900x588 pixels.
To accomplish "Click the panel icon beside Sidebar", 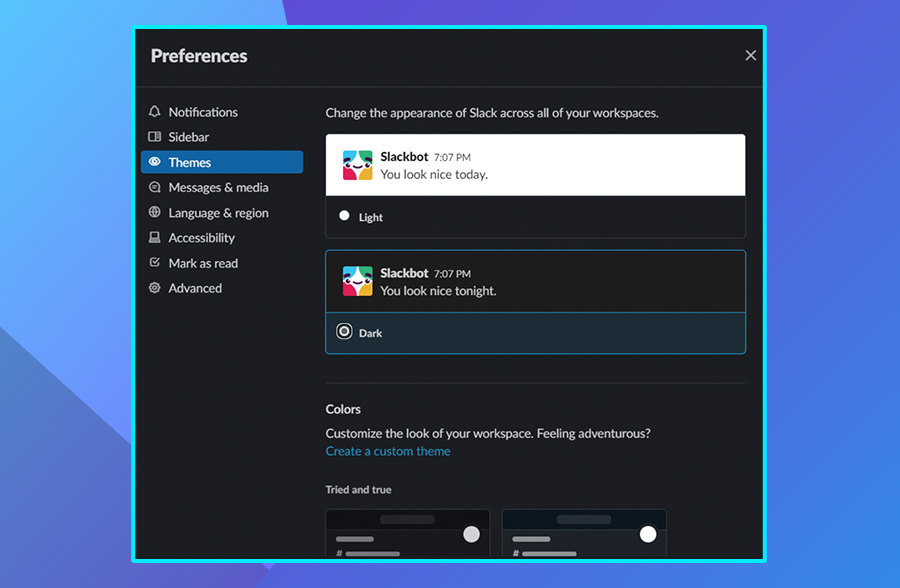I will 154,137.
